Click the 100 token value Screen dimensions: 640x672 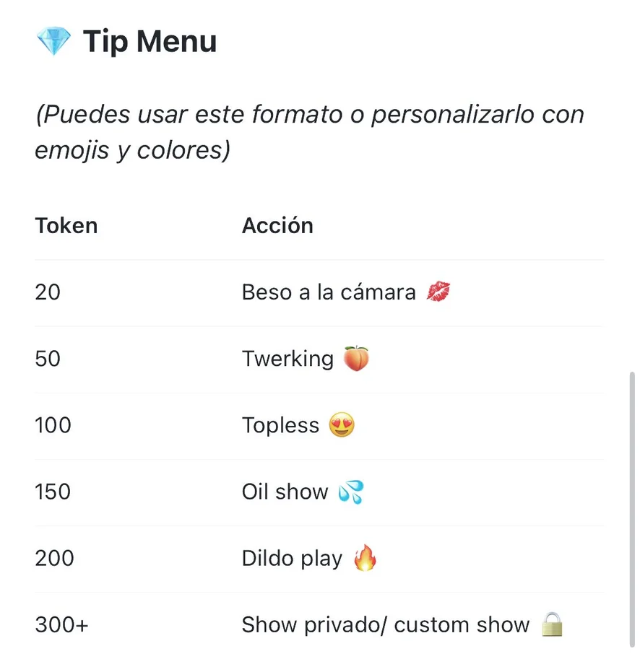click(53, 425)
